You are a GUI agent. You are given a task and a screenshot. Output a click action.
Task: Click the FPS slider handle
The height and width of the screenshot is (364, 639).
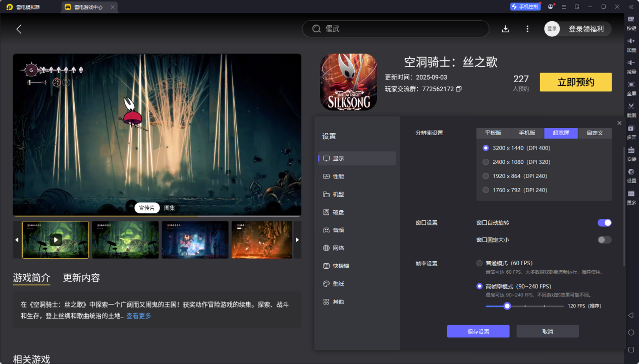coord(507,306)
